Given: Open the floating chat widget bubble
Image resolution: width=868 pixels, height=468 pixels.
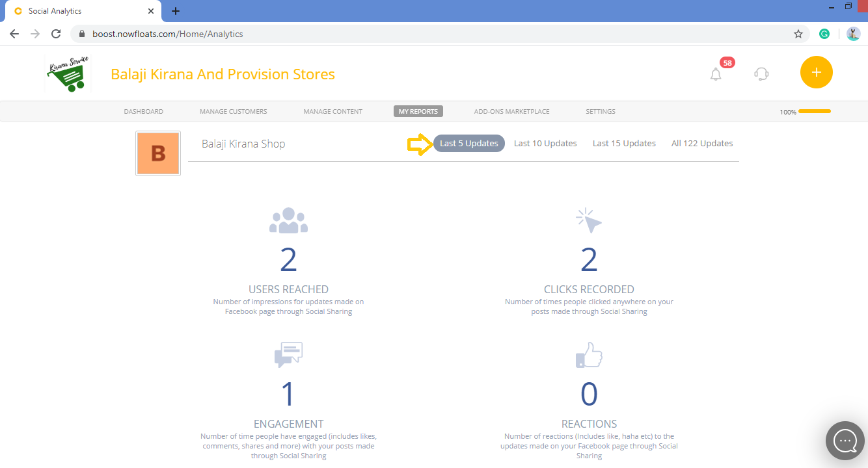Looking at the screenshot, I should click(x=845, y=441).
